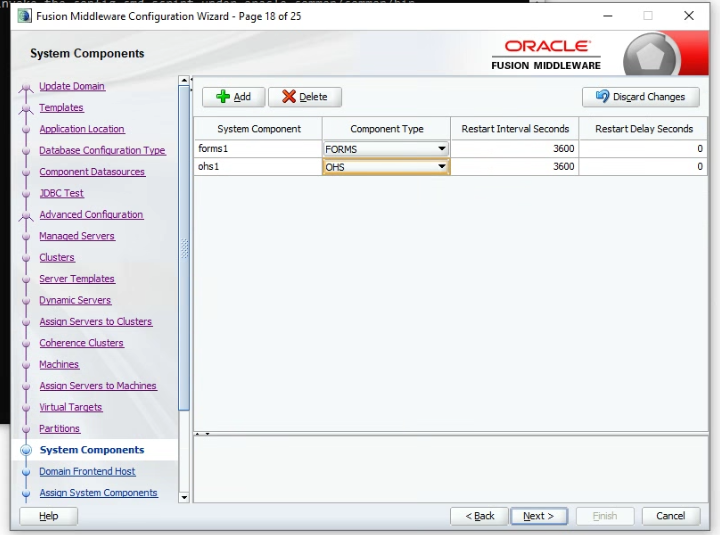Image resolution: width=720 pixels, height=535 pixels.
Task: Click the sidebar vertical scrollbar thumb
Action: 184,248
